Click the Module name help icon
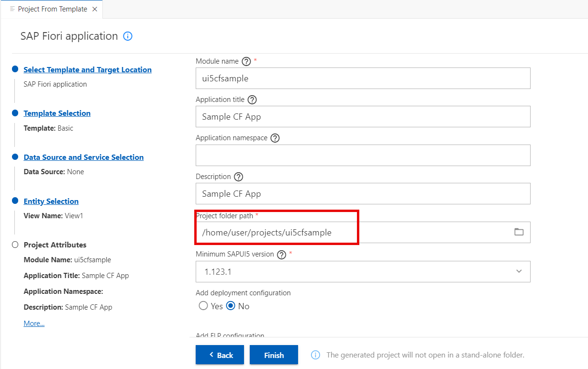The height and width of the screenshot is (369, 588). [246, 61]
